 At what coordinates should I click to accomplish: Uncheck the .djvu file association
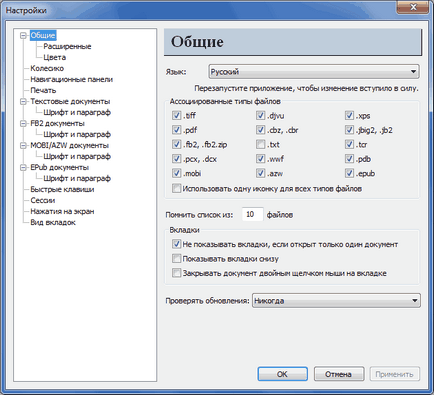[x=260, y=116]
